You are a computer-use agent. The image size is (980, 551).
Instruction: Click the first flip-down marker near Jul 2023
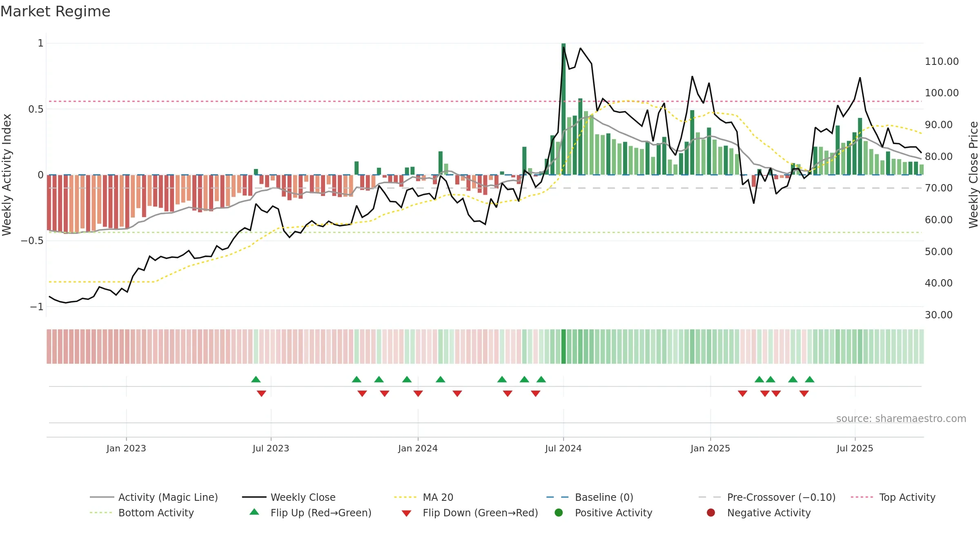pyautogui.click(x=261, y=393)
